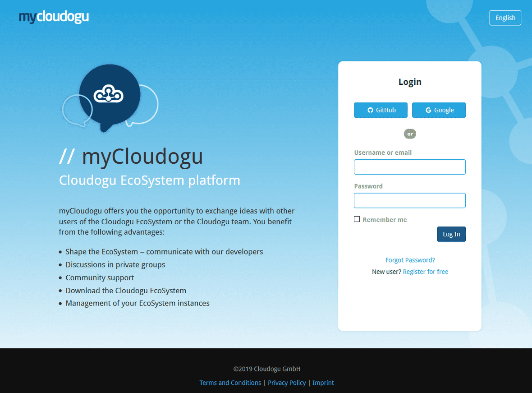Click the Google "G" icon on login button

428,110
